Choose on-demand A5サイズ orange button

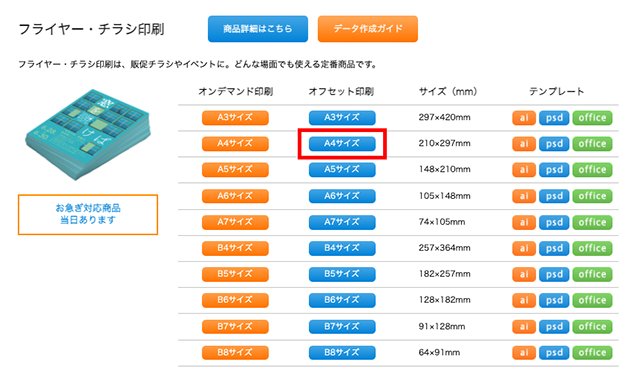(x=235, y=170)
